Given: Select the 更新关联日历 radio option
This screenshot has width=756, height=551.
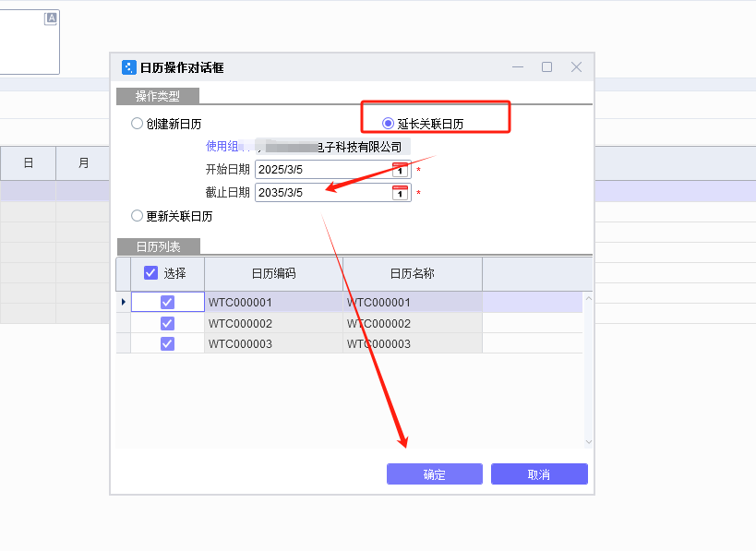Looking at the screenshot, I should click(137, 216).
